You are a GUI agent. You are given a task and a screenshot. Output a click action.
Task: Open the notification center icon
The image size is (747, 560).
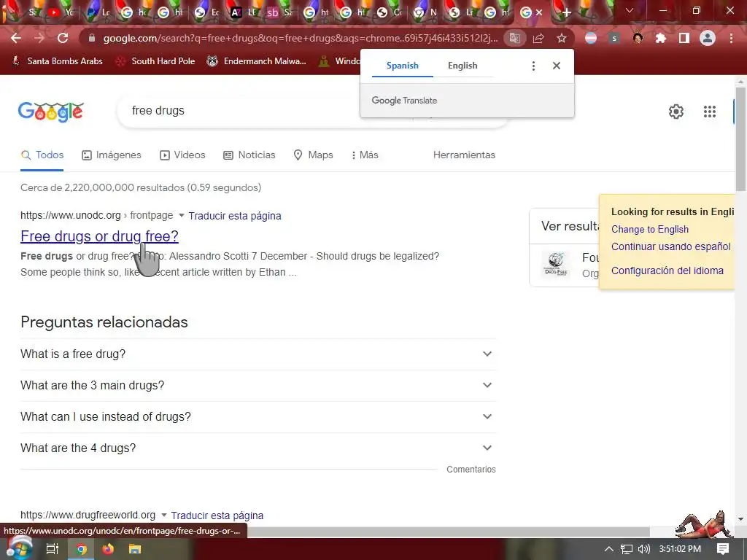pyautogui.click(x=723, y=549)
